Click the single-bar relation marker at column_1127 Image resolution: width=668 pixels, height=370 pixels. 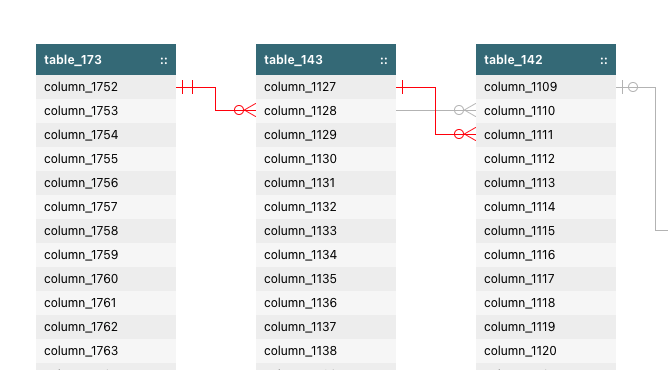tap(402, 87)
